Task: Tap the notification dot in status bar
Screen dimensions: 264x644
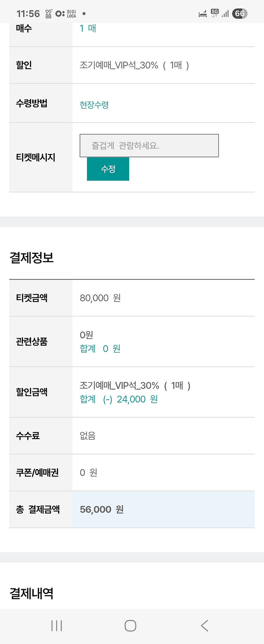Action: point(84,14)
